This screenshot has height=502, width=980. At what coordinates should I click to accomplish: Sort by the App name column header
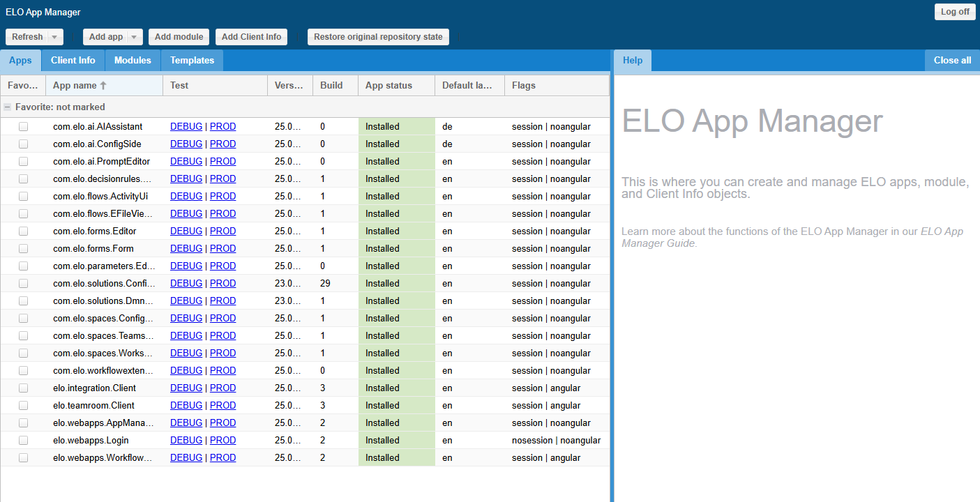point(104,86)
